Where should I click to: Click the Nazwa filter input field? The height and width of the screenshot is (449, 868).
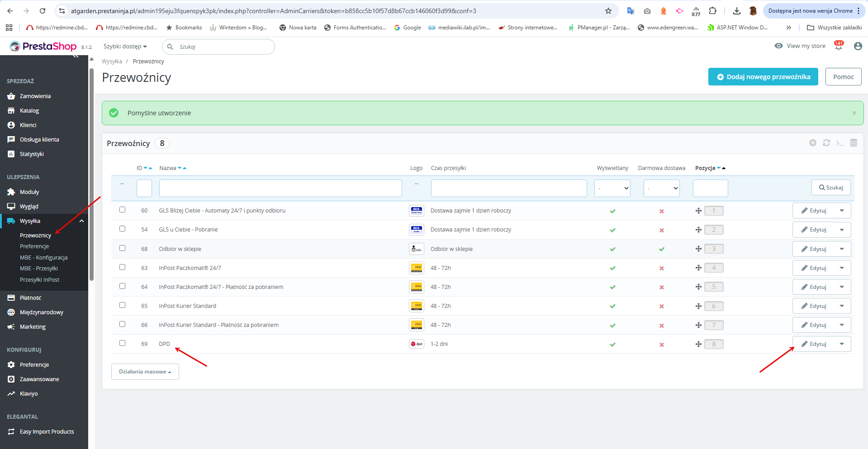(x=280, y=188)
